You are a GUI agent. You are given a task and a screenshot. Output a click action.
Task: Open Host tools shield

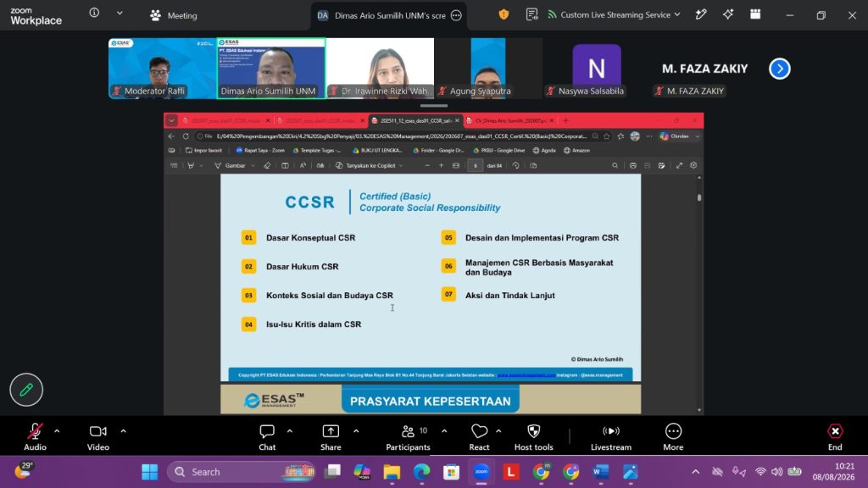point(534,436)
